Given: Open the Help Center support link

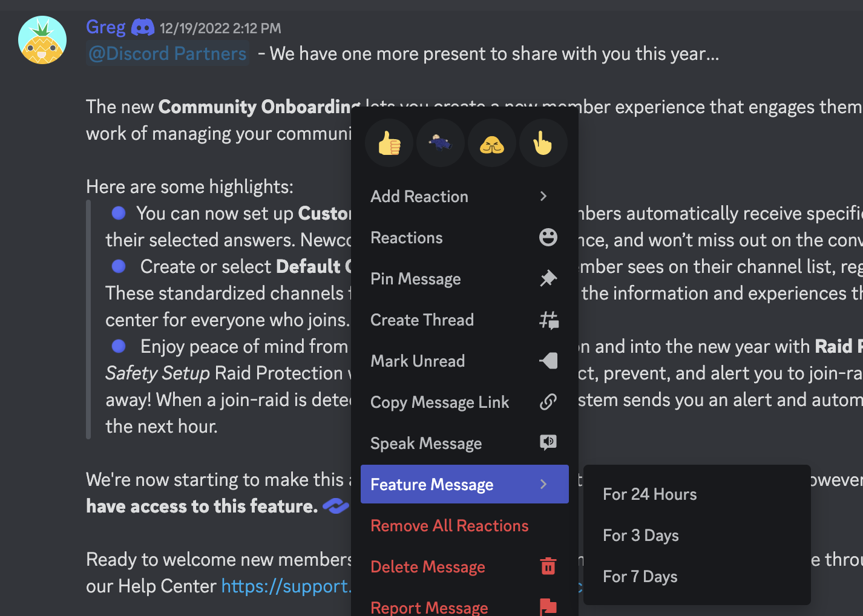Looking at the screenshot, I should [286, 586].
